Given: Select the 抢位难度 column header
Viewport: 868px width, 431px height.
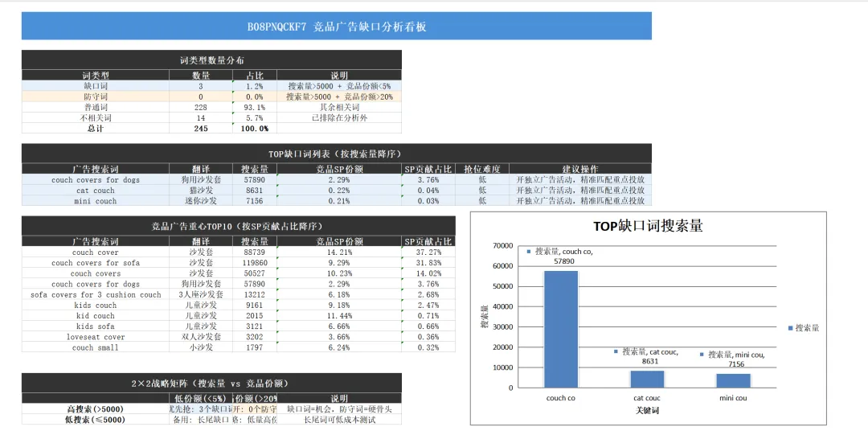Looking at the screenshot, I should pyautogui.click(x=481, y=169).
